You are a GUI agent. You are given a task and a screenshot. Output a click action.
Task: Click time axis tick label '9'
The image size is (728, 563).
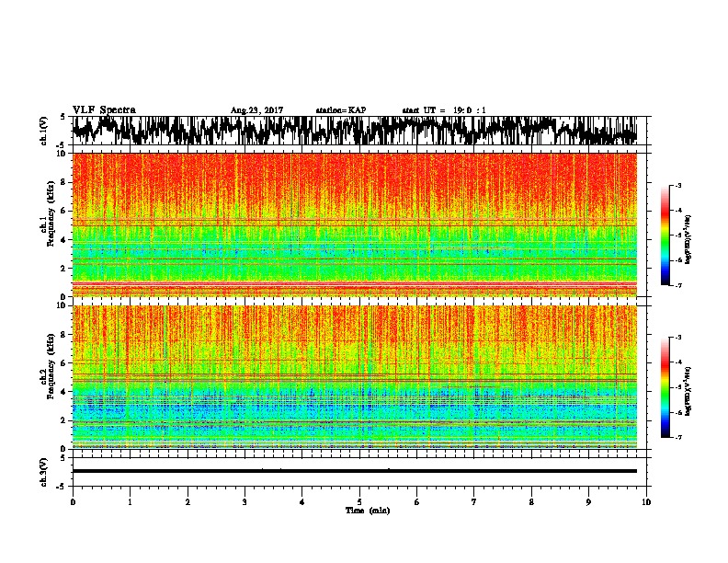(588, 502)
